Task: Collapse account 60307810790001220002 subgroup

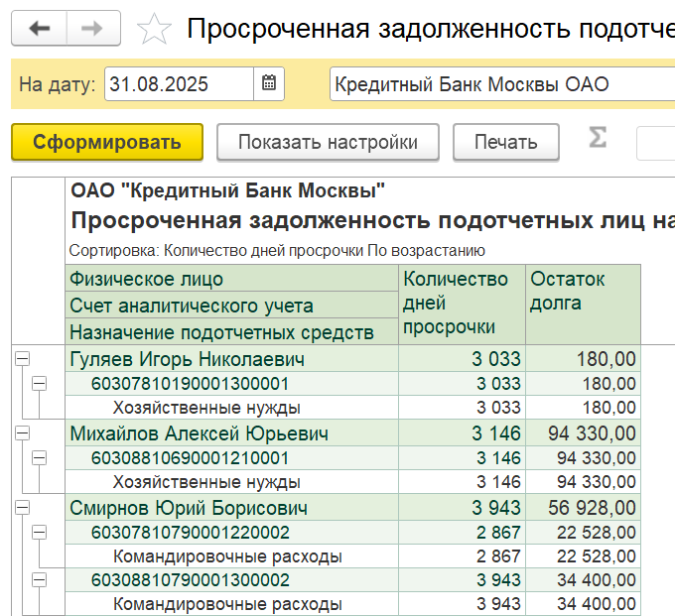Action: (39, 533)
